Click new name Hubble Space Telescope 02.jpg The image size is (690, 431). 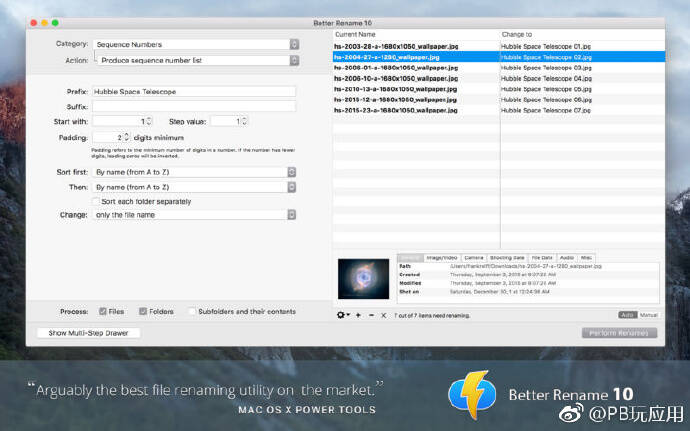546,57
